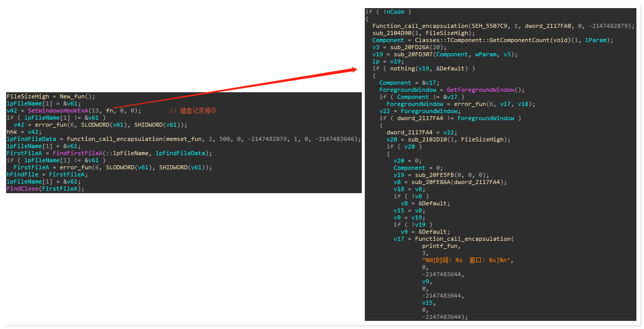644x329 pixels.
Task: Click the printf_fun argument
Action: click(441, 246)
